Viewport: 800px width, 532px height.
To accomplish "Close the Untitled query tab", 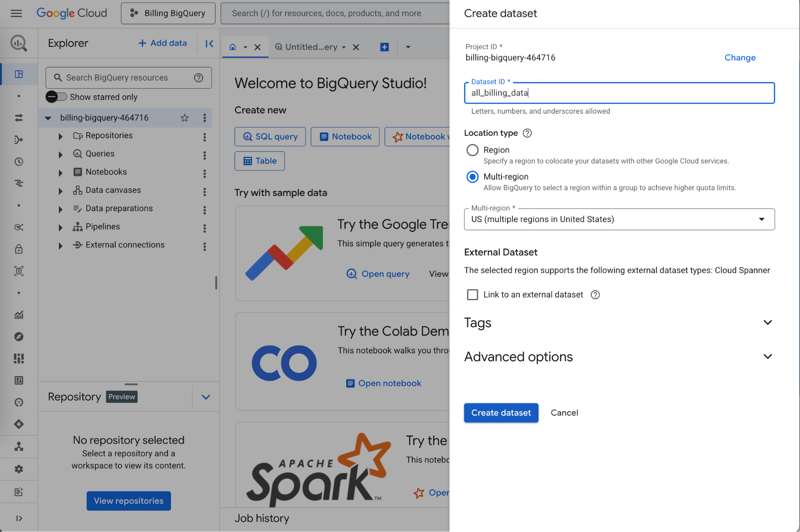I will click(356, 47).
